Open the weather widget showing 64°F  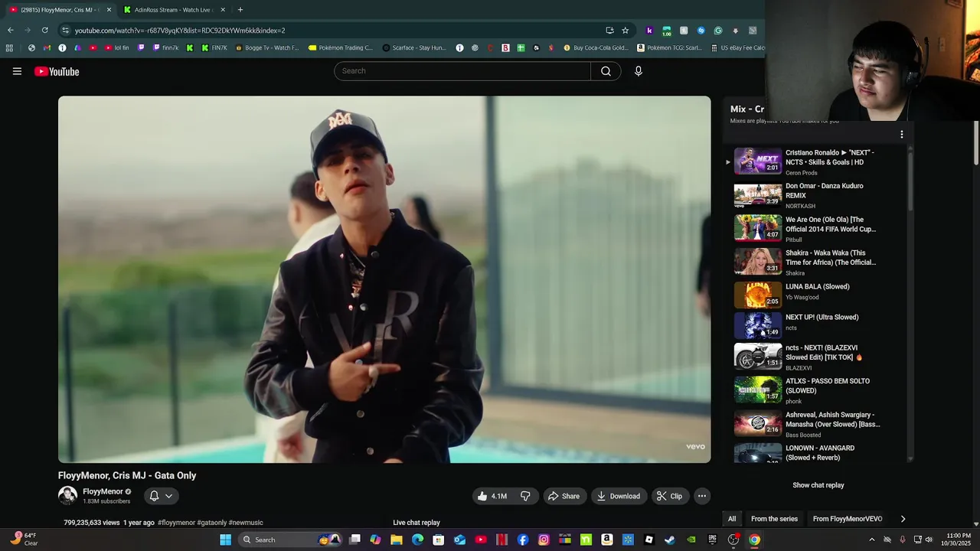point(23,540)
